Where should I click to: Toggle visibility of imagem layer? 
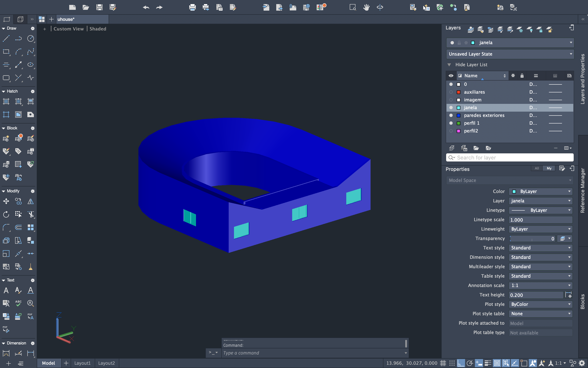point(451,100)
